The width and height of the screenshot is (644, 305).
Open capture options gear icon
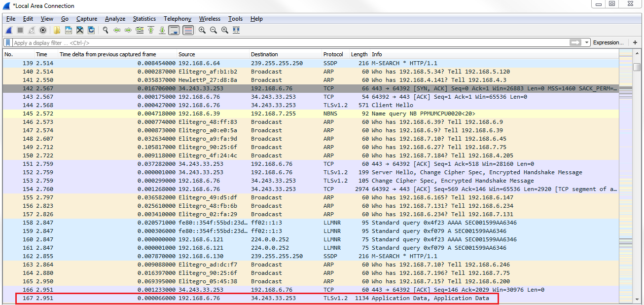pos(43,31)
